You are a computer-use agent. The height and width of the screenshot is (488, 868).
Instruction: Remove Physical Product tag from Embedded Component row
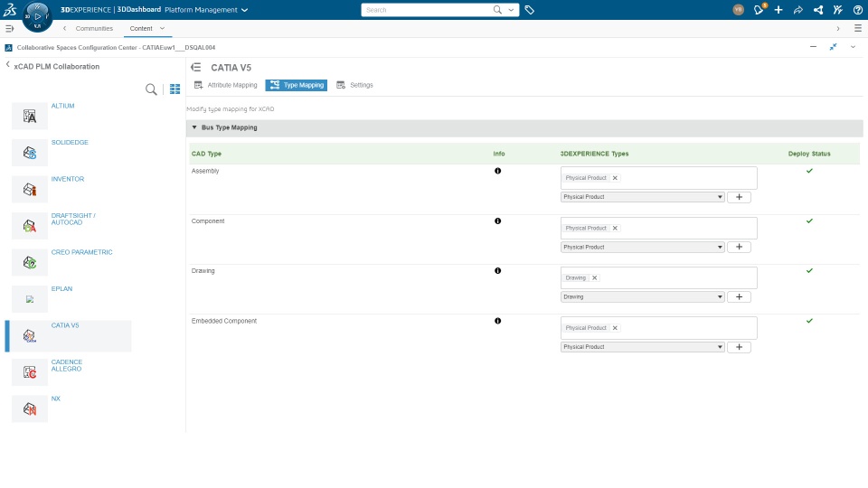coord(615,327)
